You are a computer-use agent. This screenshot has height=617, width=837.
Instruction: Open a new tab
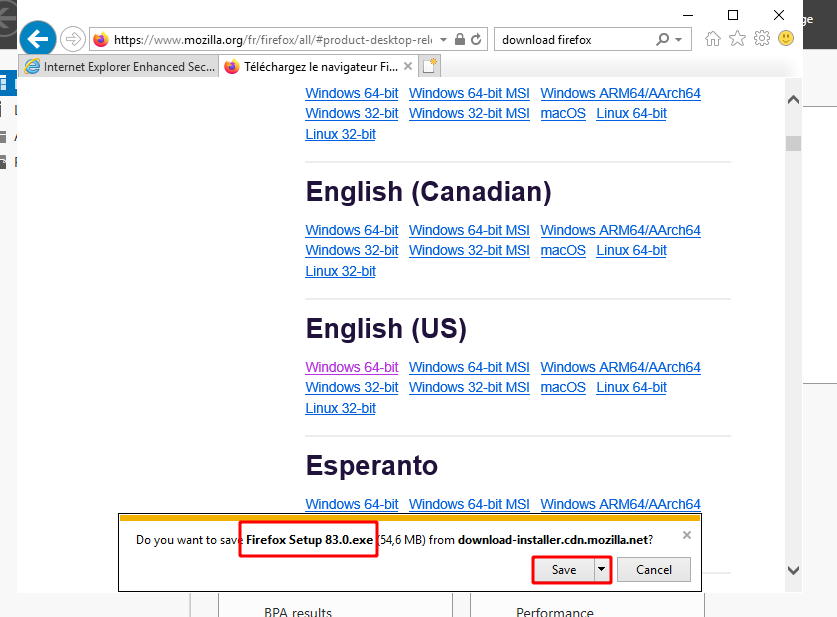point(430,66)
